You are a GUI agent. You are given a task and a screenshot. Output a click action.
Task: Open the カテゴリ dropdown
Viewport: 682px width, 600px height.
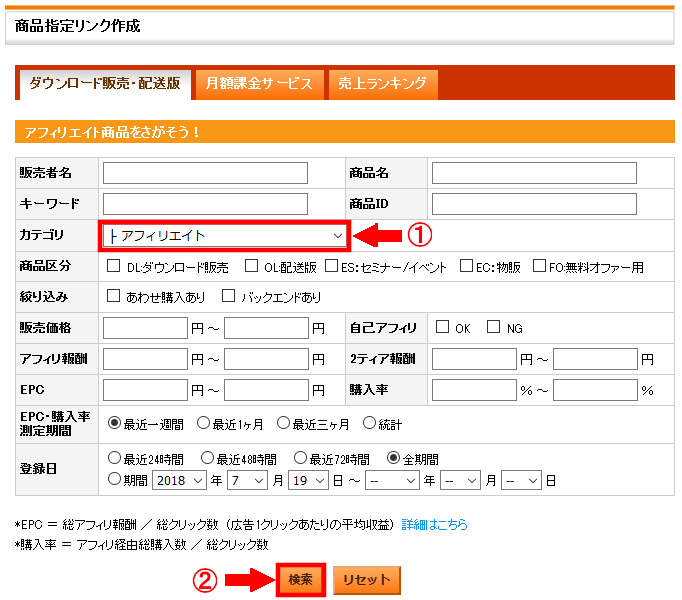[x=224, y=236]
